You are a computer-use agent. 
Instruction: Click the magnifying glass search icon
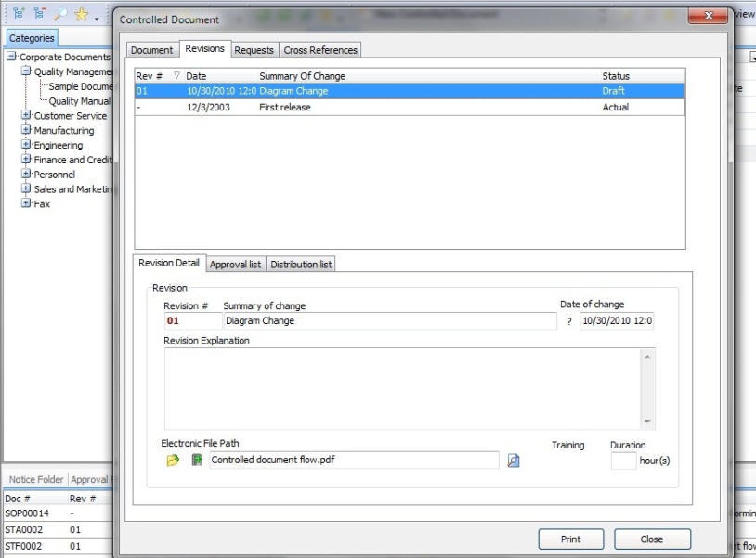click(60, 14)
